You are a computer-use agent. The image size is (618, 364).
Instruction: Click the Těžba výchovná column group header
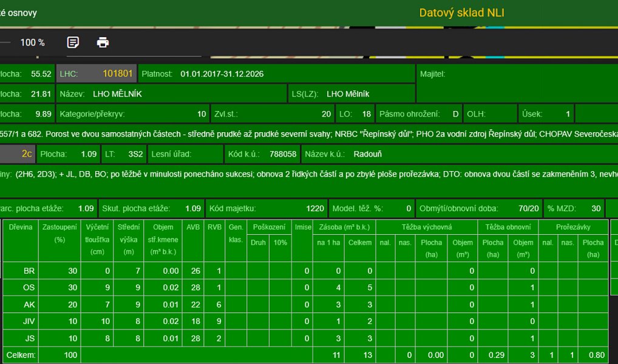426,227
